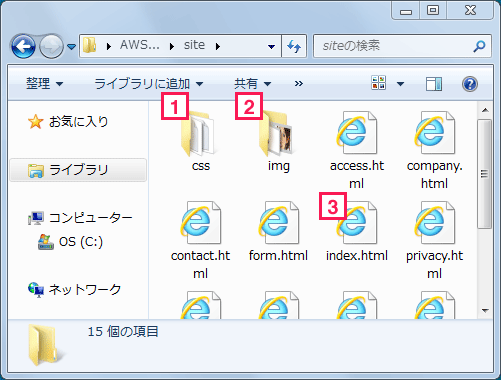
Task: Click the ネットワーク icon in sidebar
Action: [x=36, y=290]
